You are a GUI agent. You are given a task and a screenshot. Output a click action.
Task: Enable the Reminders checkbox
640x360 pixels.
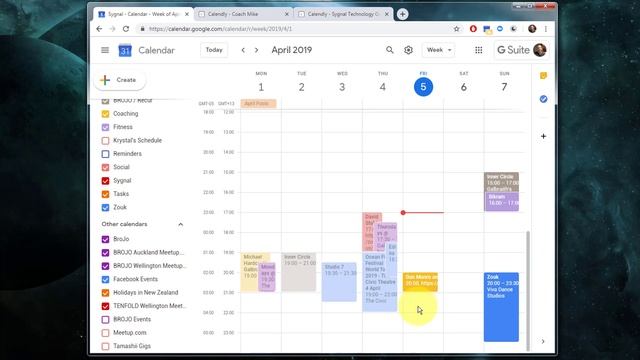(x=105, y=154)
